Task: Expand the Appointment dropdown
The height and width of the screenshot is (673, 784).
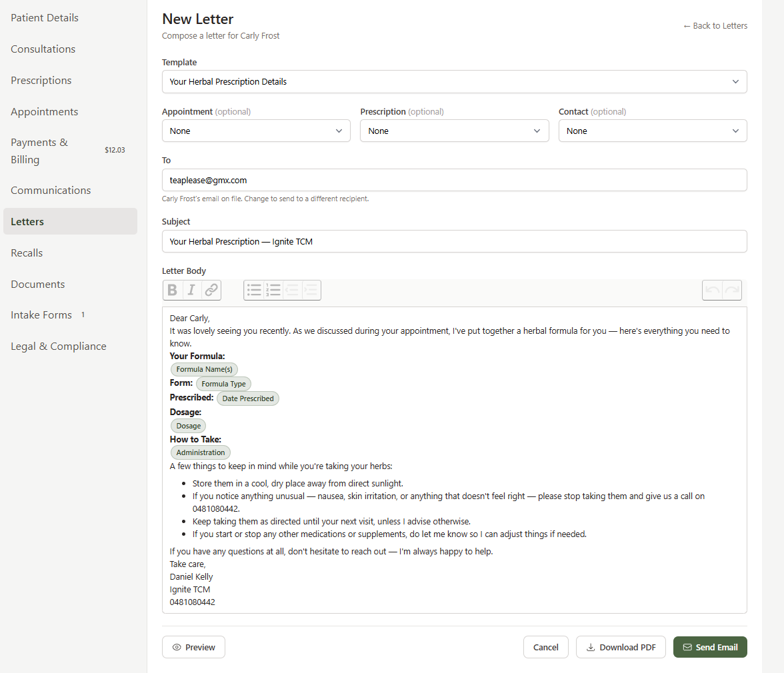Action: 256,131
